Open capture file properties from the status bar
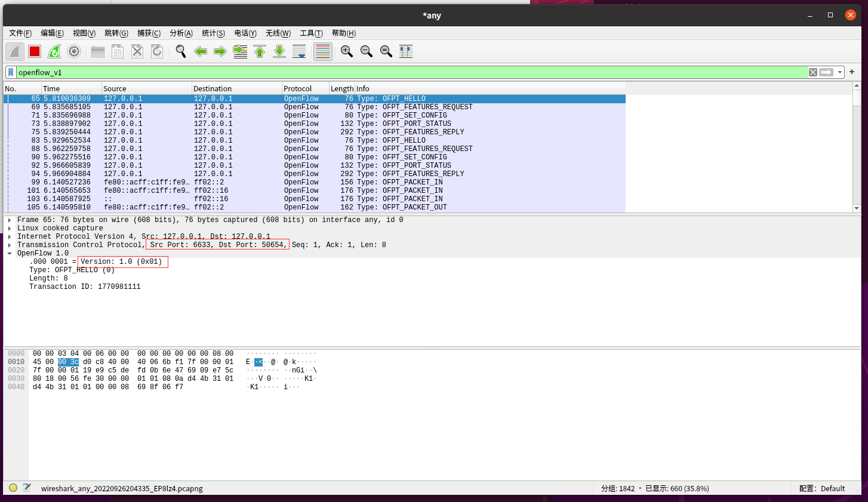 click(27, 488)
